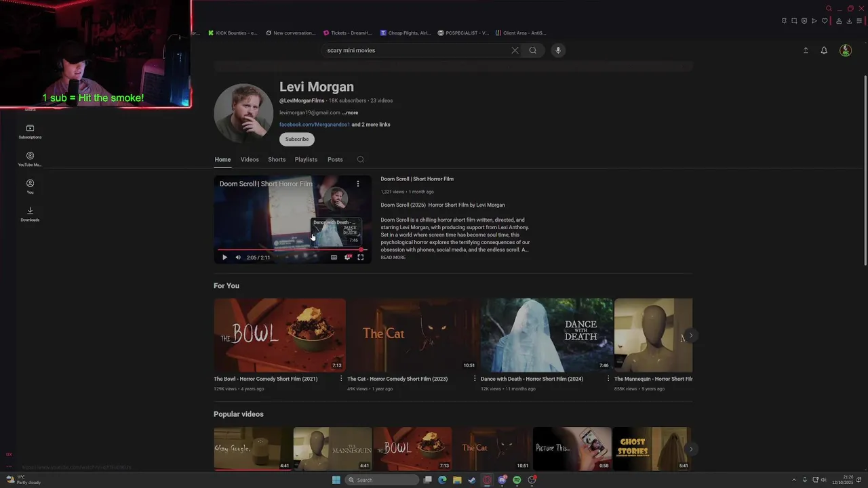868x488 pixels.
Task: Open the facebook.com/Morganandco1 link
Action: [315, 125]
